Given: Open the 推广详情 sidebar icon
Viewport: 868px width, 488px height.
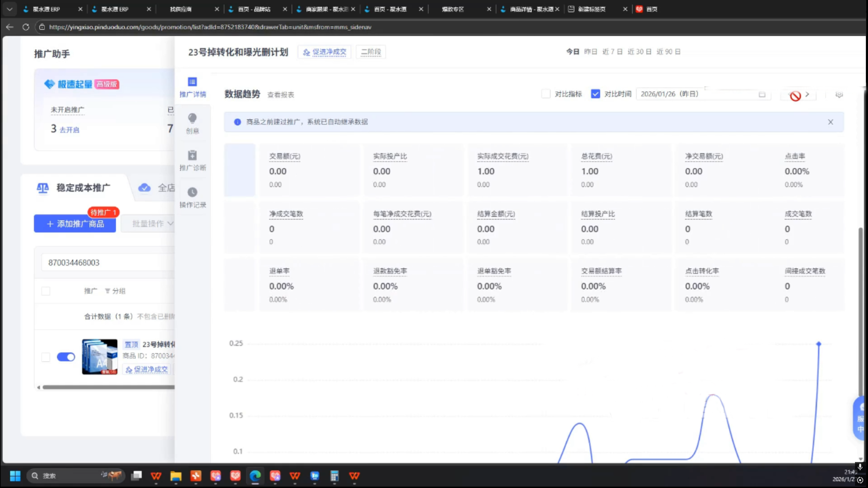Looking at the screenshot, I should pos(193,87).
